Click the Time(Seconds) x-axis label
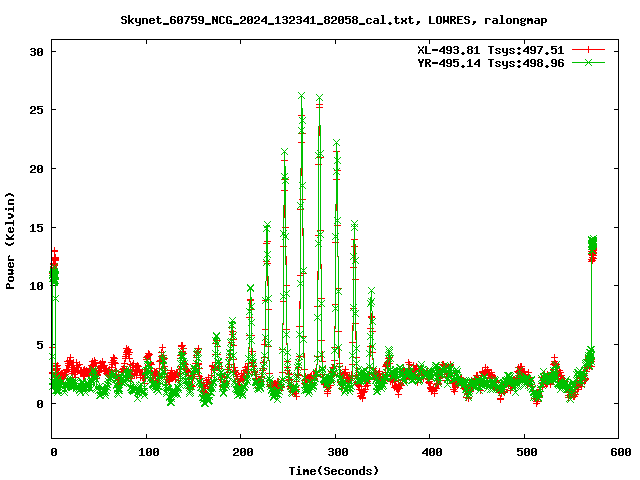640x480 pixels. (x=333, y=471)
